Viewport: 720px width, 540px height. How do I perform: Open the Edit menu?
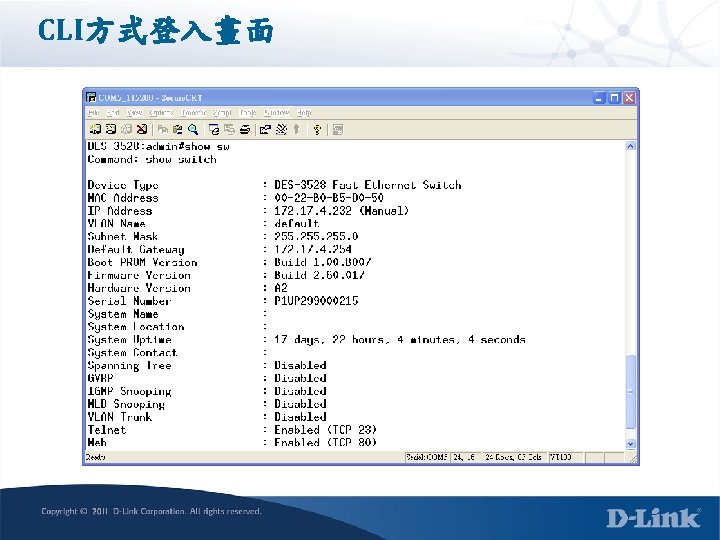click(113, 112)
